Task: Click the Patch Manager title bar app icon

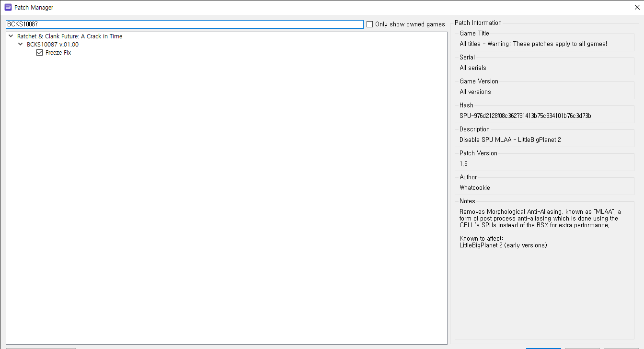Action: [x=8, y=7]
